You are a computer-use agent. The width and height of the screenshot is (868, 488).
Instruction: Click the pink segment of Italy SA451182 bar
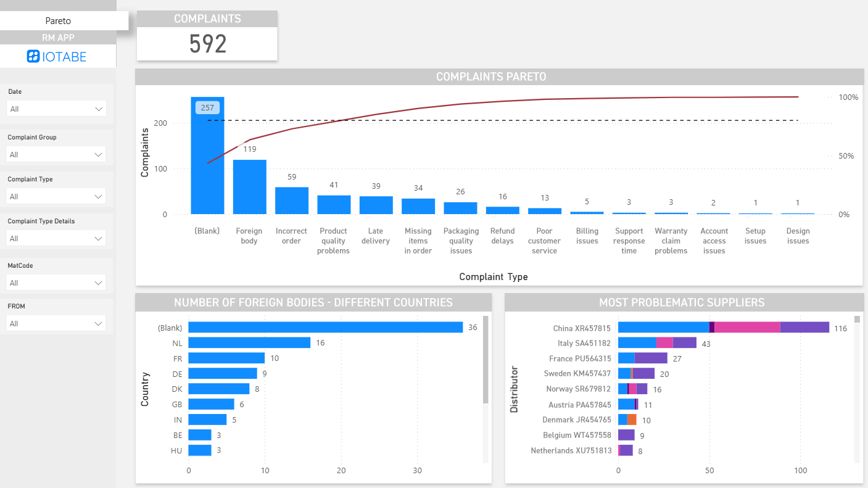pyautogui.click(x=663, y=342)
